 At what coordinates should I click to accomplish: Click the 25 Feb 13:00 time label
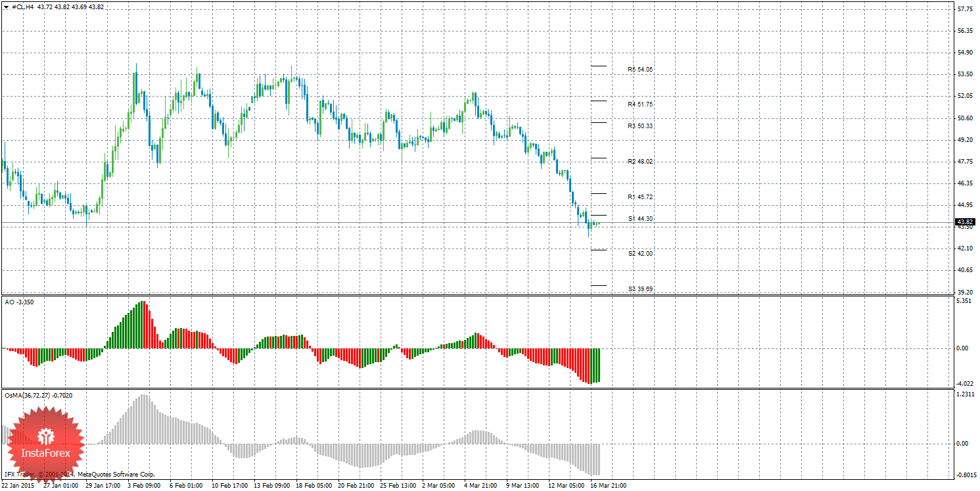pyautogui.click(x=397, y=486)
